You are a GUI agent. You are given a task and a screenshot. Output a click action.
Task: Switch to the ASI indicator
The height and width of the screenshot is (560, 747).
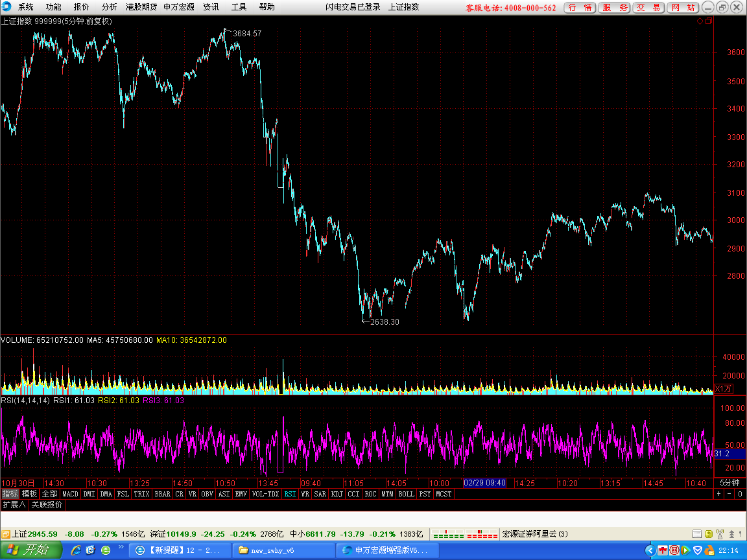pyautogui.click(x=224, y=494)
